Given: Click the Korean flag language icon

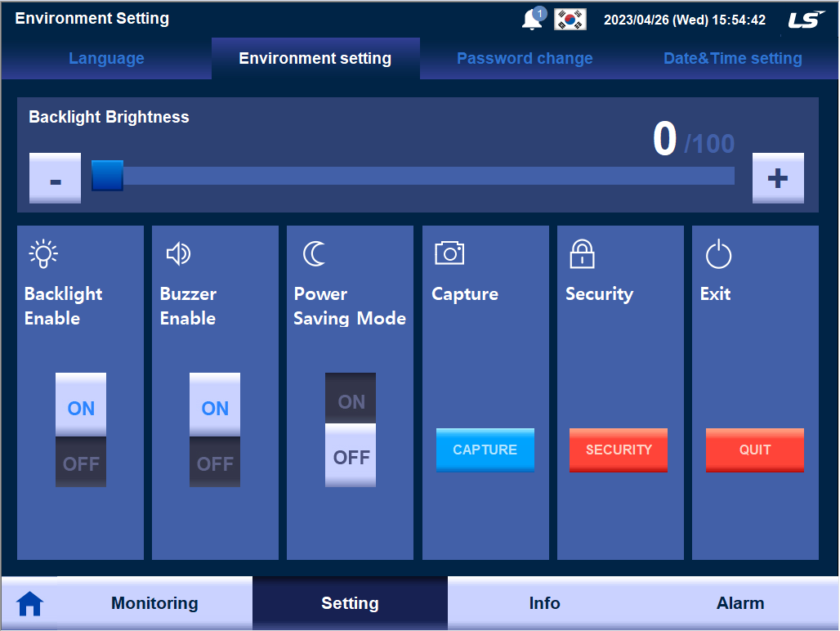Looking at the screenshot, I should [569, 18].
